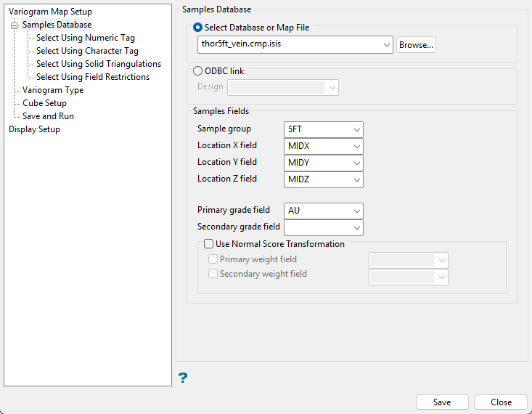Click the Close button
The image size is (532, 414).
coord(501,402)
